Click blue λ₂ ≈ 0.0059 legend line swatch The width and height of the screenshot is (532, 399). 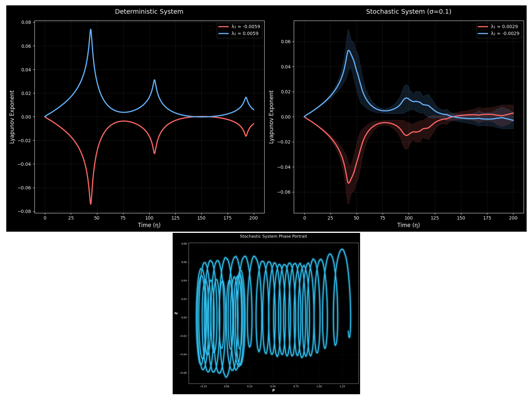[223, 33]
